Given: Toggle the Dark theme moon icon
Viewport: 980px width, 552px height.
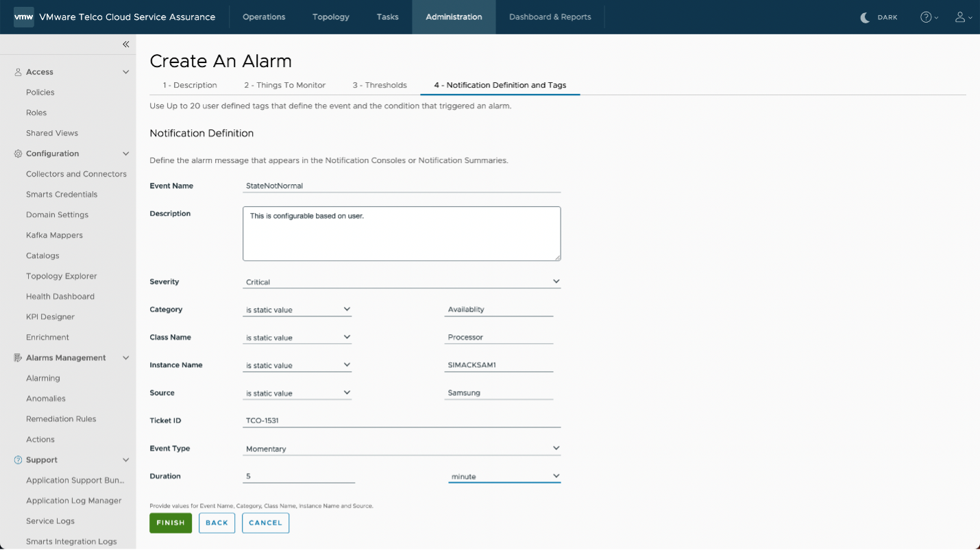Looking at the screenshot, I should (x=865, y=17).
